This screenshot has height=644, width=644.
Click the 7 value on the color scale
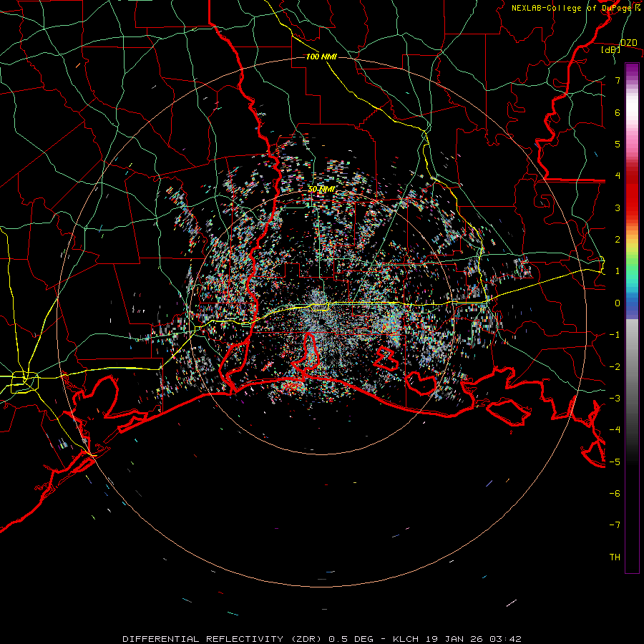click(618, 81)
